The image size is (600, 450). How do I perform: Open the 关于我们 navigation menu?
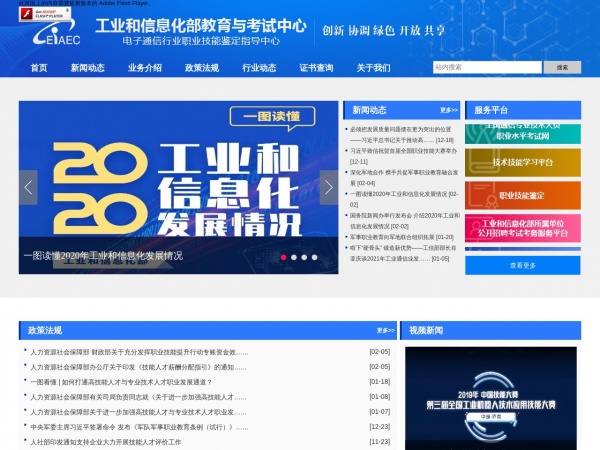(373, 68)
